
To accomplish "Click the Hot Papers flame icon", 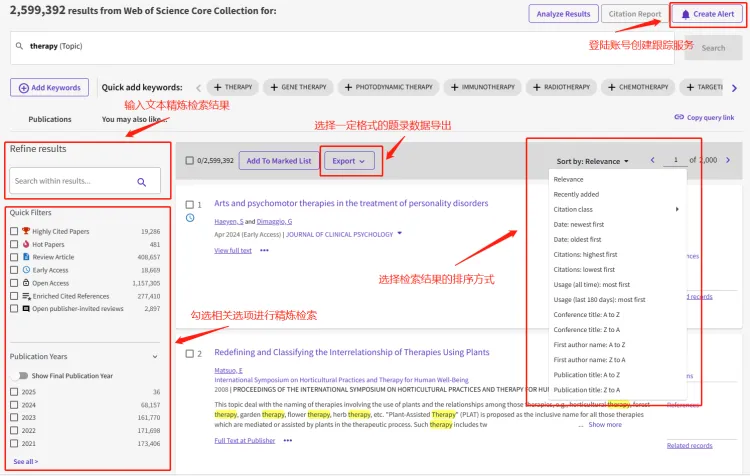I will [26, 244].
